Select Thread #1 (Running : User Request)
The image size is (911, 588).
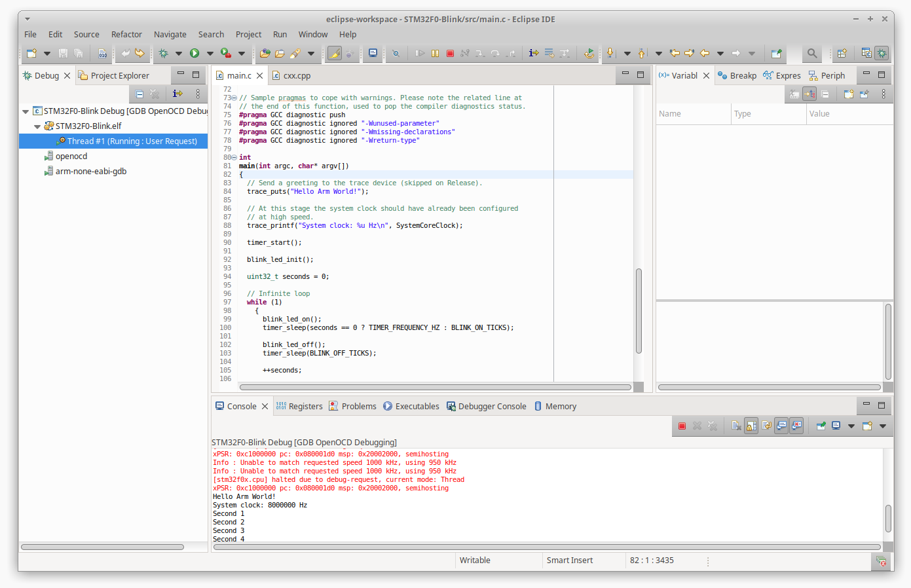(113, 141)
